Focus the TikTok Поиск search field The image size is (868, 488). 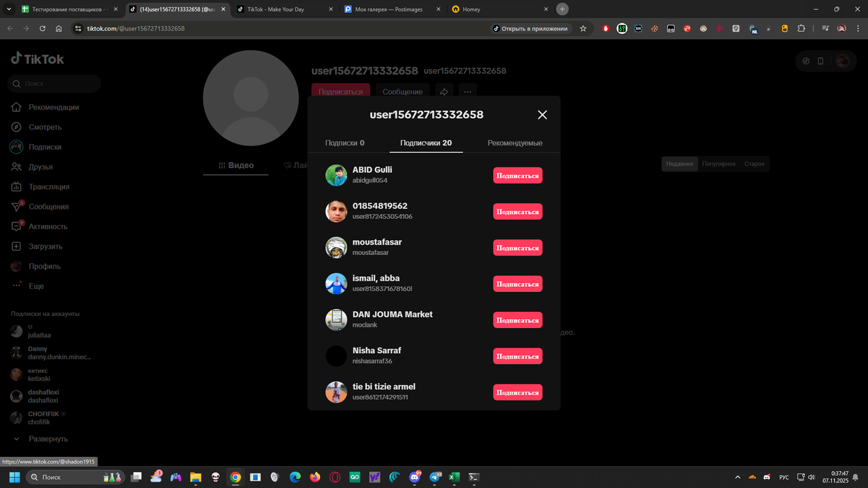[x=54, y=84]
